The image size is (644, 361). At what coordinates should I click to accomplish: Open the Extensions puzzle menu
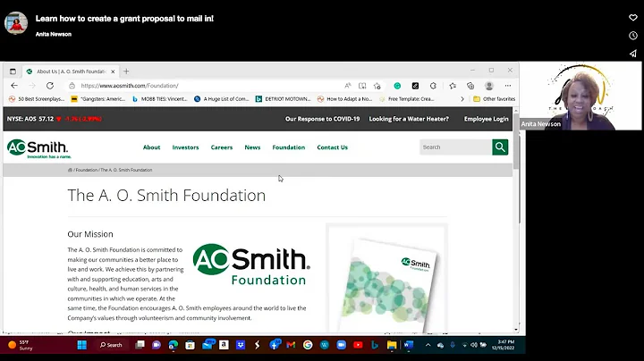point(433,86)
